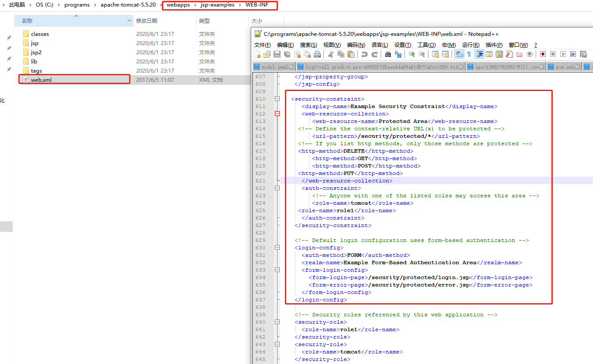Run the recorded macro playback icon

(x=562, y=54)
